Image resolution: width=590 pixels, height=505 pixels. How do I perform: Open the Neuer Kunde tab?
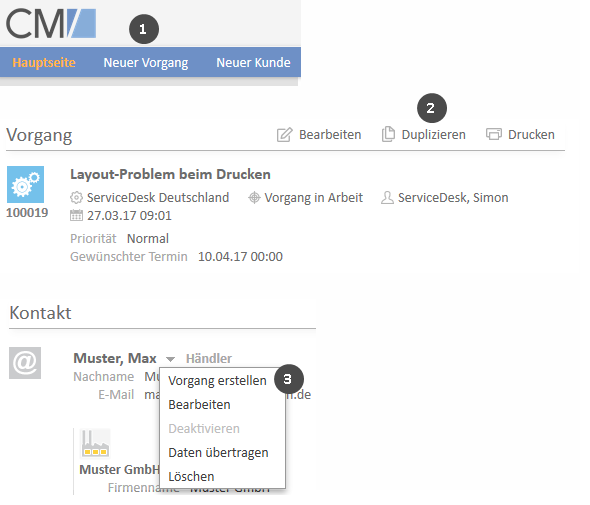[x=253, y=62]
